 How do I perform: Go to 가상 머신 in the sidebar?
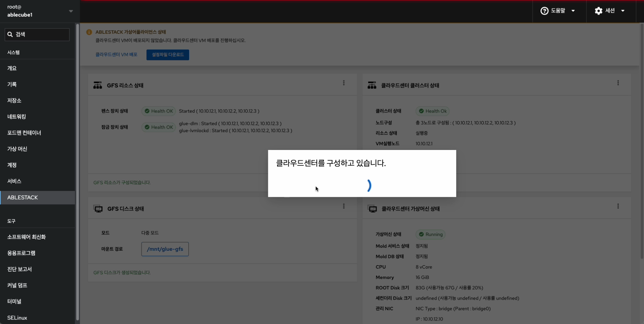tap(17, 149)
